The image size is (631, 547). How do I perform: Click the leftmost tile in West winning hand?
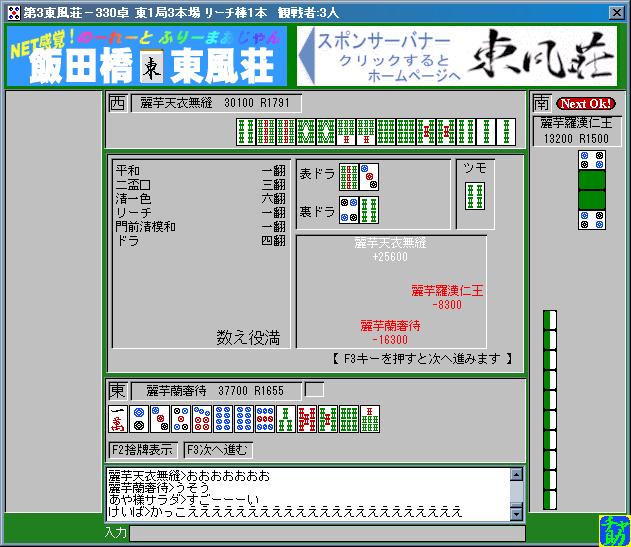[246, 132]
